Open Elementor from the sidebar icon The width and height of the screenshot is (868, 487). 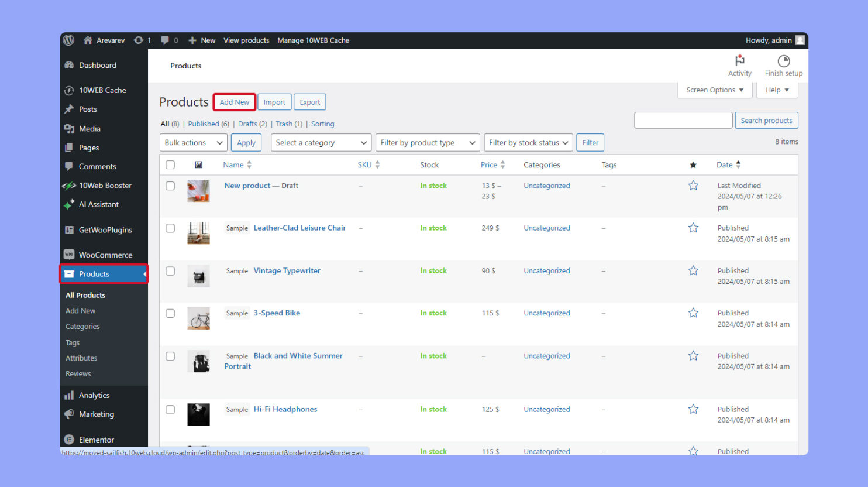click(70, 439)
